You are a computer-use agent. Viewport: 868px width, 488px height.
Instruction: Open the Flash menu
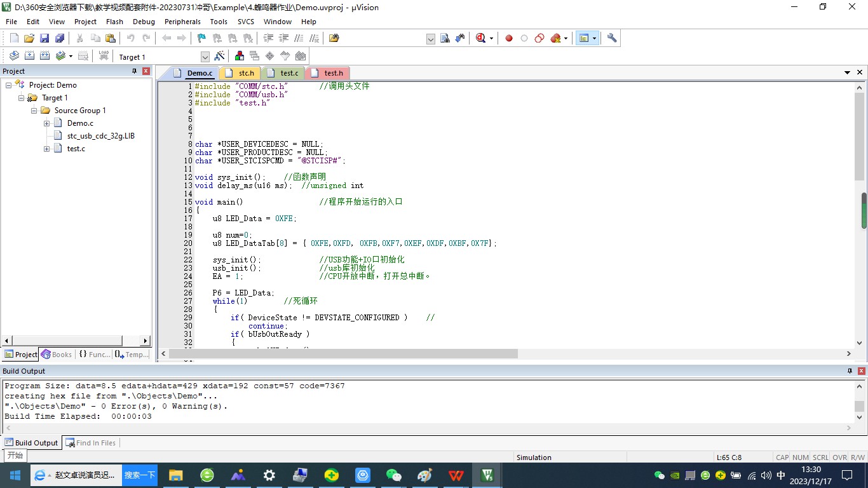pos(115,22)
